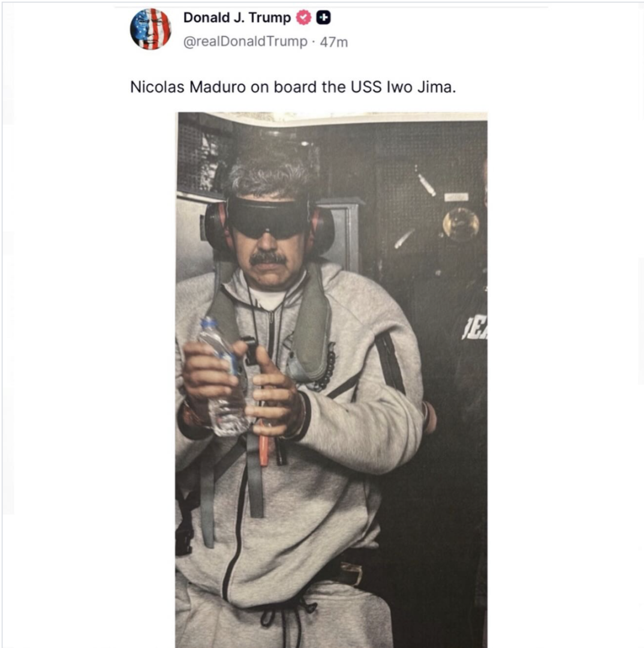Open the attached photo in the post

coord(331,379)
